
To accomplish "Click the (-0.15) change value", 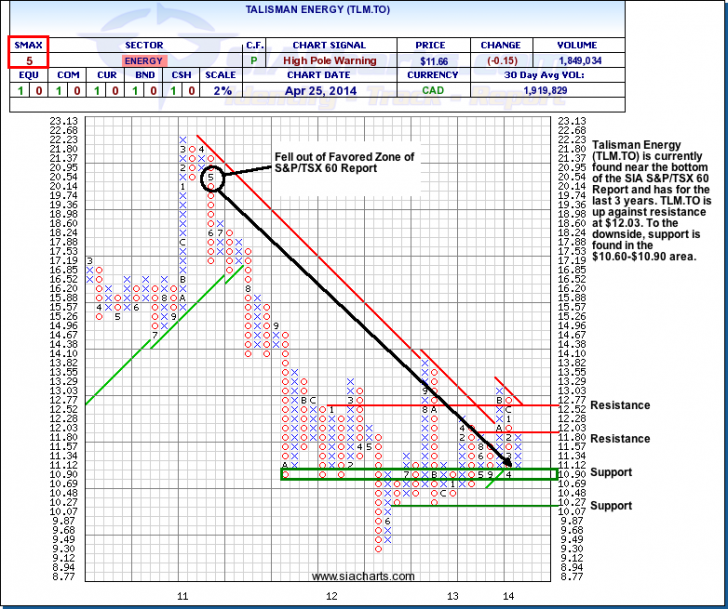I will pyautogui.click(x=500, y=60).
